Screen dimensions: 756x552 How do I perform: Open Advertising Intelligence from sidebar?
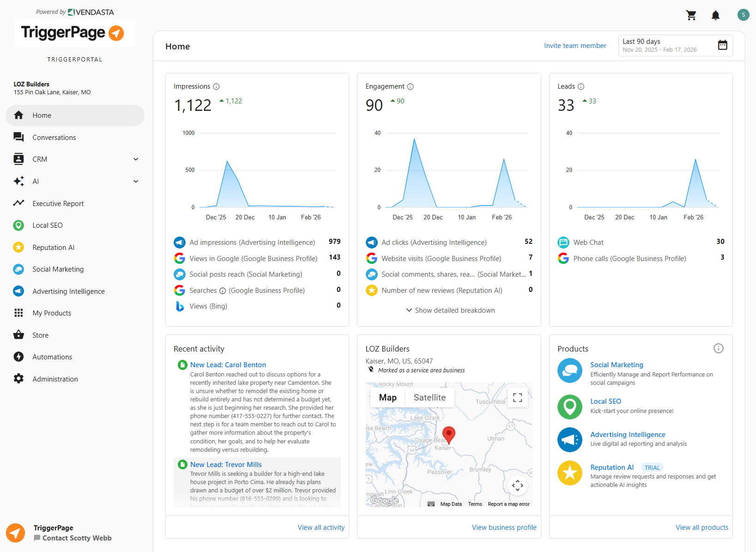point(75,291)
